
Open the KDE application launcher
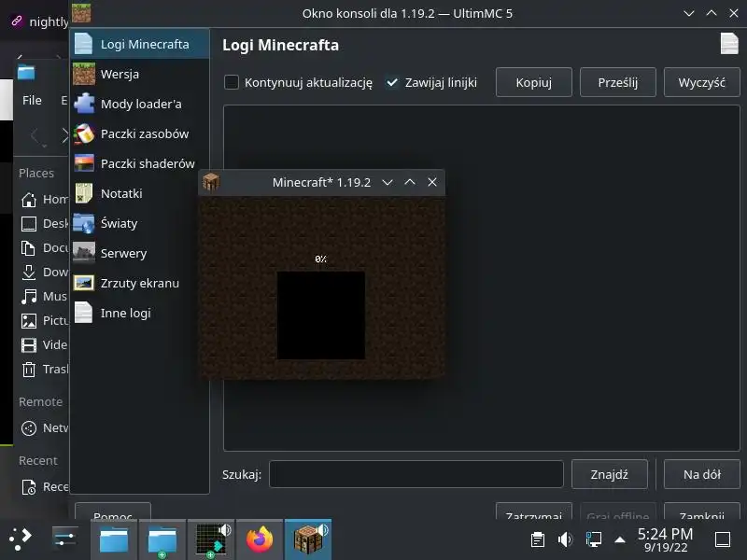point(21,539)
